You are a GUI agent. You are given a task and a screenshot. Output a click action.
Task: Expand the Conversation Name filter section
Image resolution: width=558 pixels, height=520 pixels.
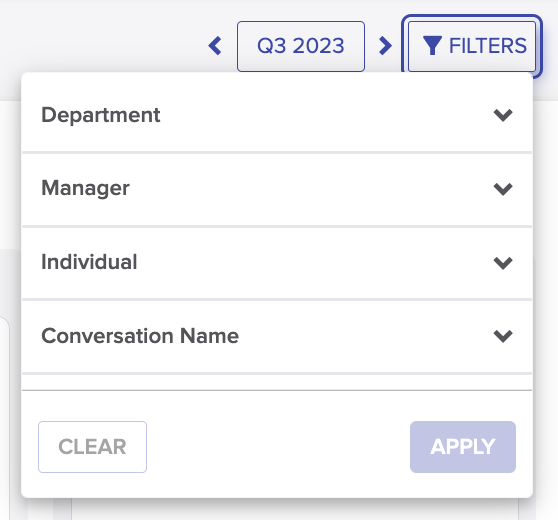[x=277, y=336]
